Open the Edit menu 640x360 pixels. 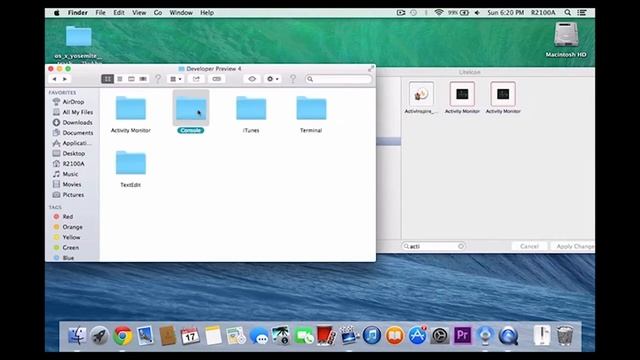tap(119, 13)
